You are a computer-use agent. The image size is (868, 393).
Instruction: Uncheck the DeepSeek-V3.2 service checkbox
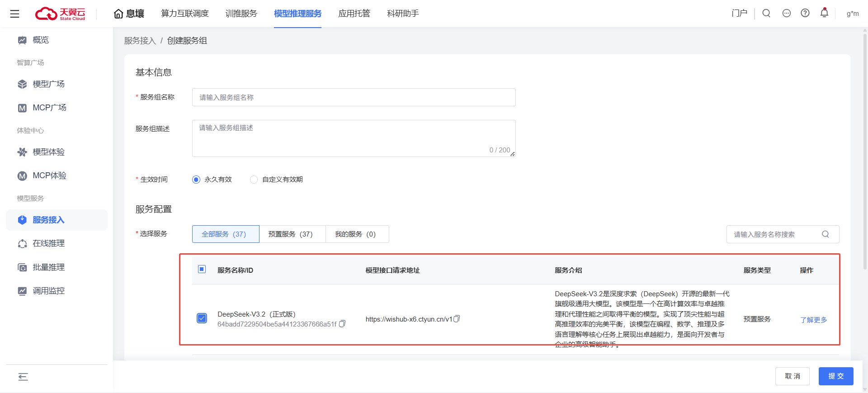[202, 318]
